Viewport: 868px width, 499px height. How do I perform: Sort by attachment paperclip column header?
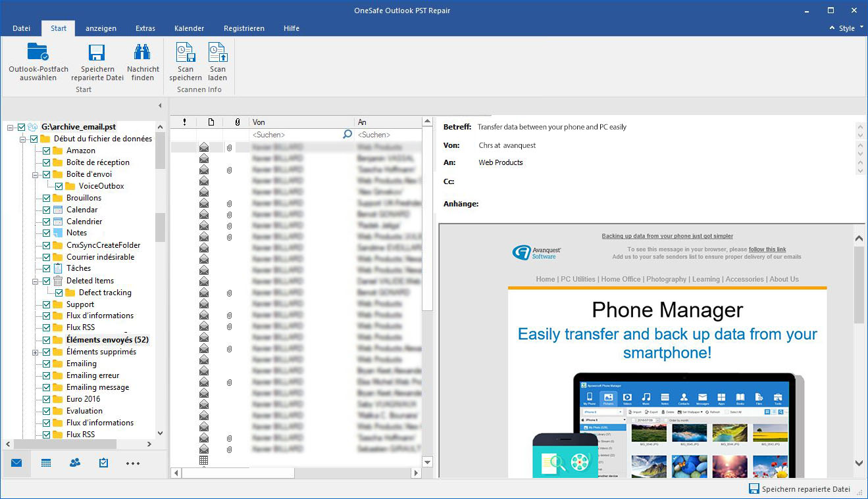tap(237, 122)
